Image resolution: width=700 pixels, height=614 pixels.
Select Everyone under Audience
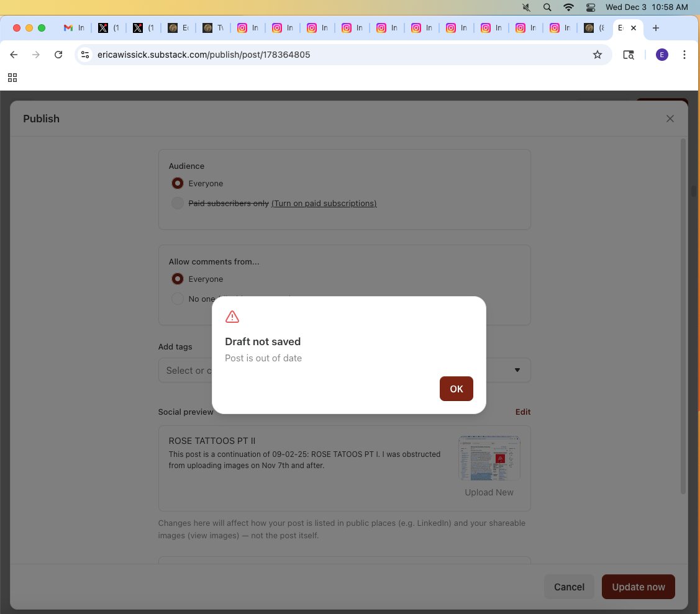coord(177,183)
